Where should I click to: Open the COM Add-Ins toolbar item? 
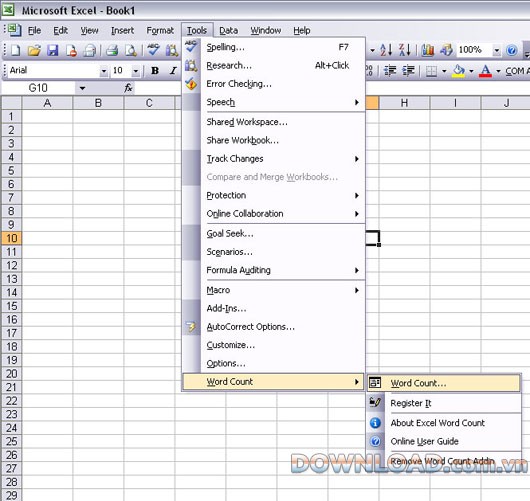[x=517, y=71]
